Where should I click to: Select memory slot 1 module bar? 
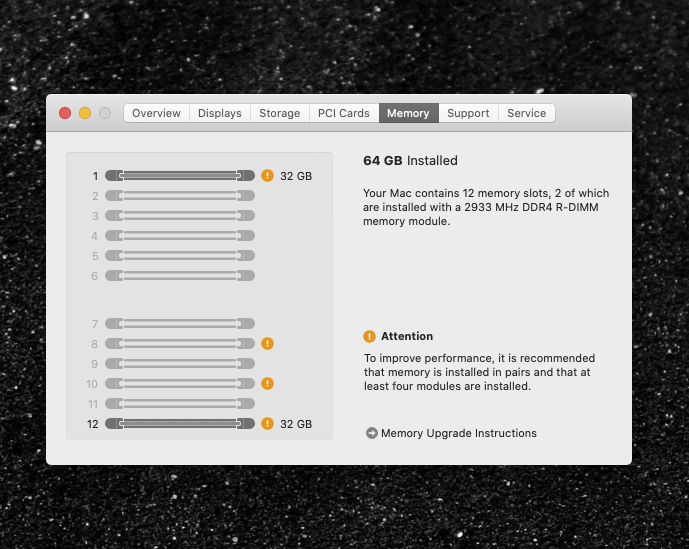point(180,175)
